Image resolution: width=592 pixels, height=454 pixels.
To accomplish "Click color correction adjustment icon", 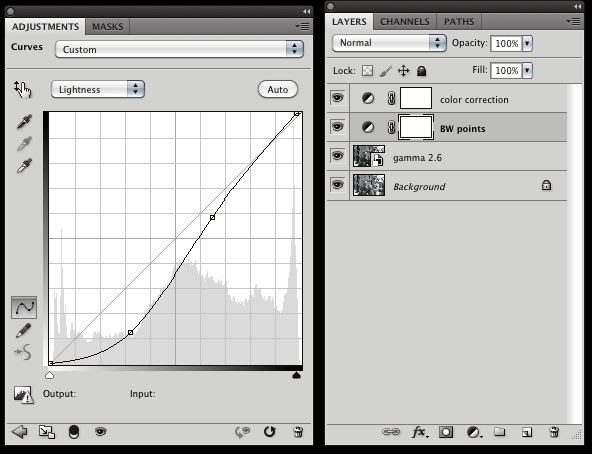I will click(x=368, y=99).
